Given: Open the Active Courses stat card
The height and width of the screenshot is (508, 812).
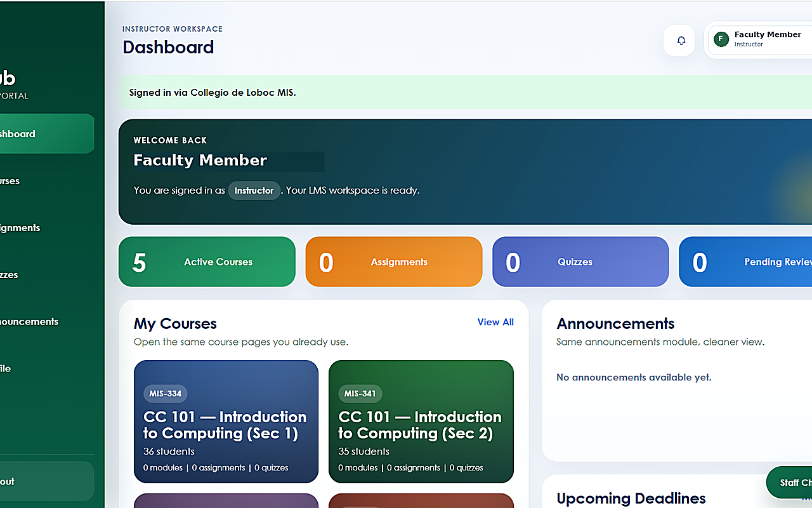Looking at the screenshot, I should click(207, 262).
